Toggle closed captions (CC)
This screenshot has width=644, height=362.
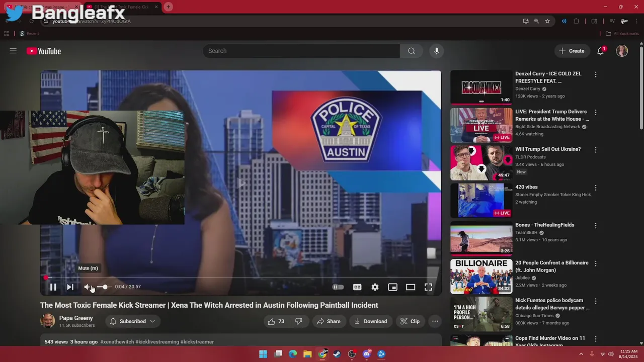point(357,287)
